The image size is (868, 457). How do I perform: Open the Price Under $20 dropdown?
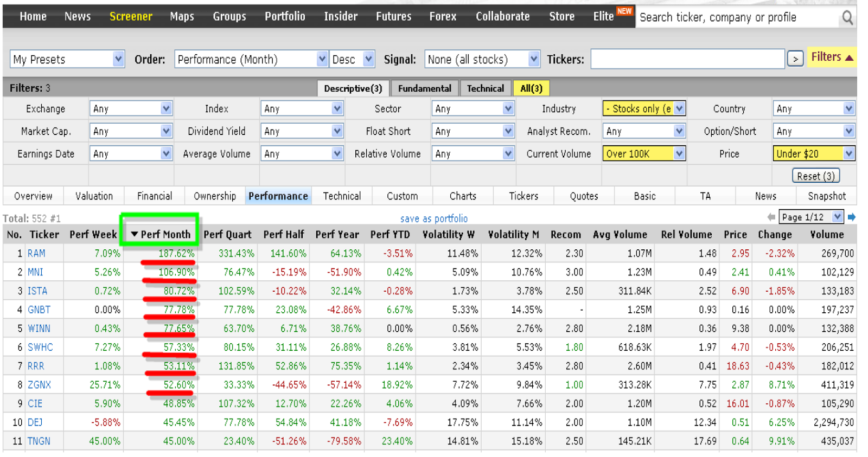pos(814,154)
